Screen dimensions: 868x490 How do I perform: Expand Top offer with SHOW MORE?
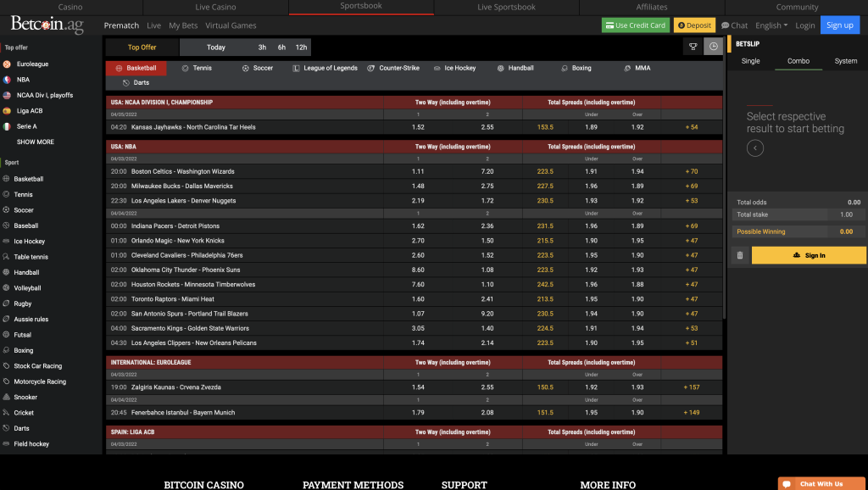36,142
